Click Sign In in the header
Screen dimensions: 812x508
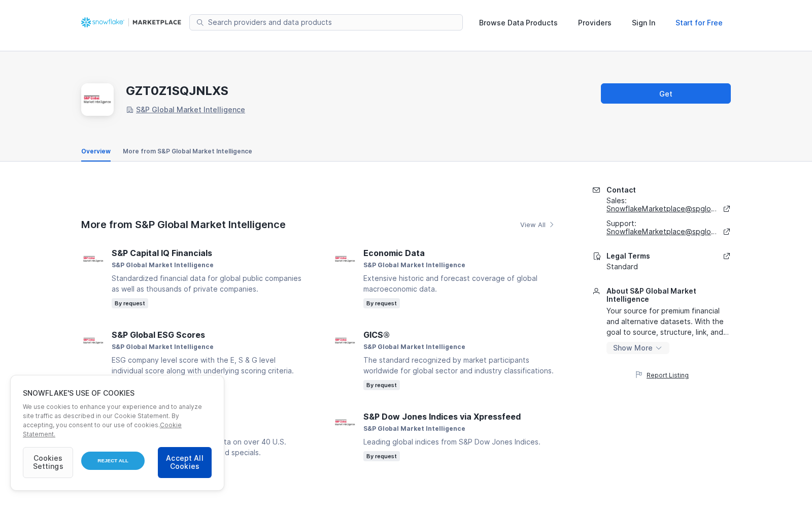point(644,23)
